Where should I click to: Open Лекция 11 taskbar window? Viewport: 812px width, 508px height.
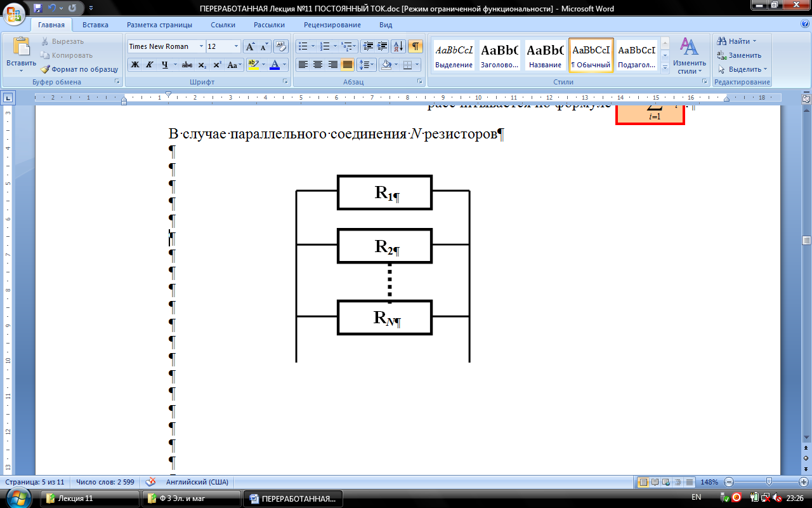point(89,498)
